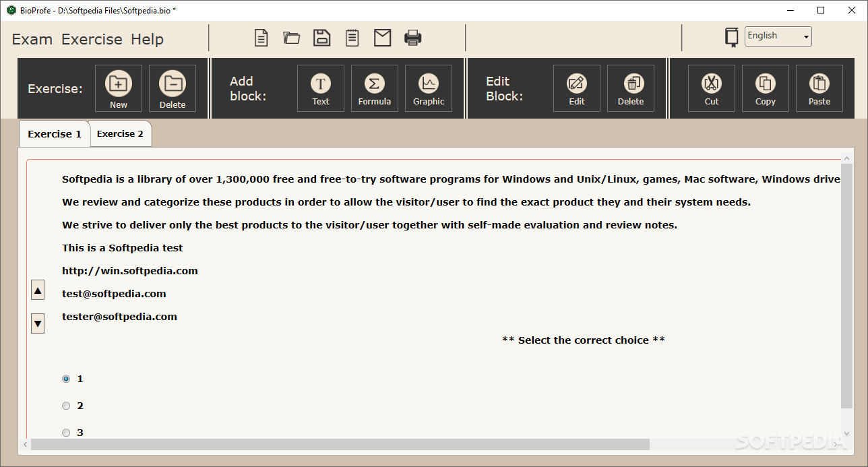This screenshot has width=868, height=467.
Task: Click the scroll-up arrow of vertical scrollbar
Action: click(x=847, y=157)
